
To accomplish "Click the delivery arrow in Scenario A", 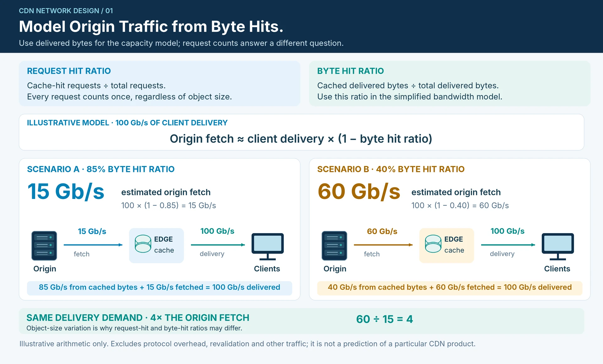I will tap(218, 245).
